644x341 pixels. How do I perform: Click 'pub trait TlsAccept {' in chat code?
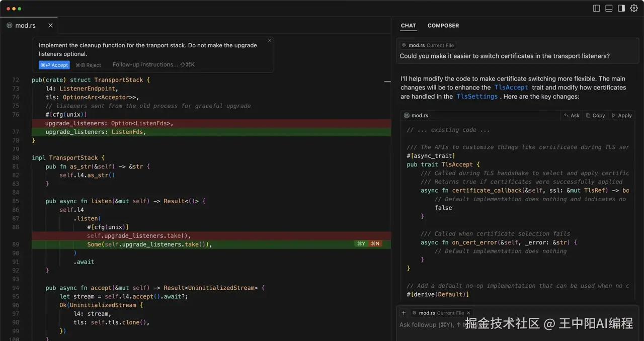coord(443,164)
